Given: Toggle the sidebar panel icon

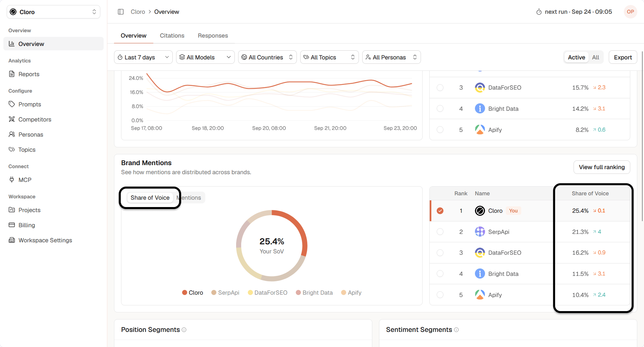Looking at the screenshot, I should tap(121, 12).
